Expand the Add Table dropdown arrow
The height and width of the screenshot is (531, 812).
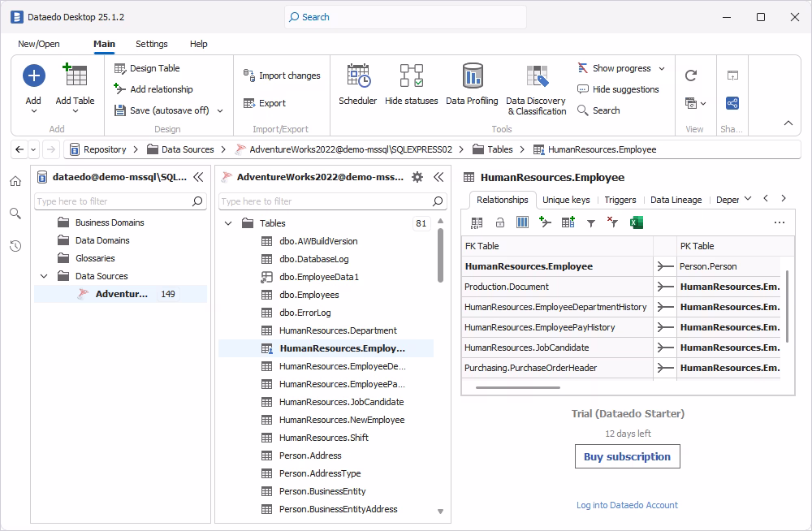tap(75, 111)
